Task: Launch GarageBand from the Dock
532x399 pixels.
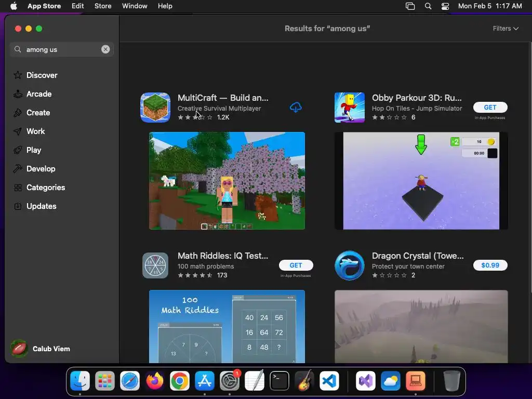Action: coord(304,381)
